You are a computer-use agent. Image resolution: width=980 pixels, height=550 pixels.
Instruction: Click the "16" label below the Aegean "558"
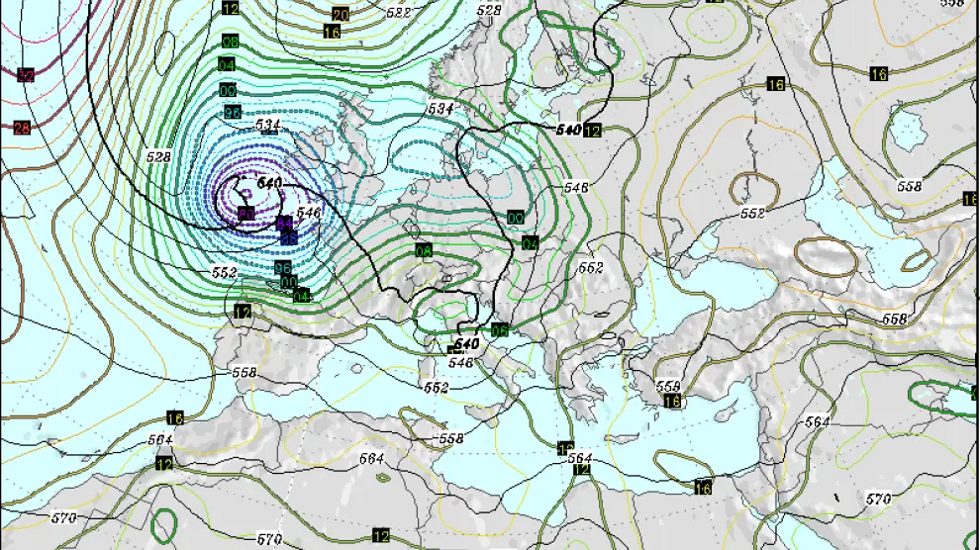(x=673, y=401)
